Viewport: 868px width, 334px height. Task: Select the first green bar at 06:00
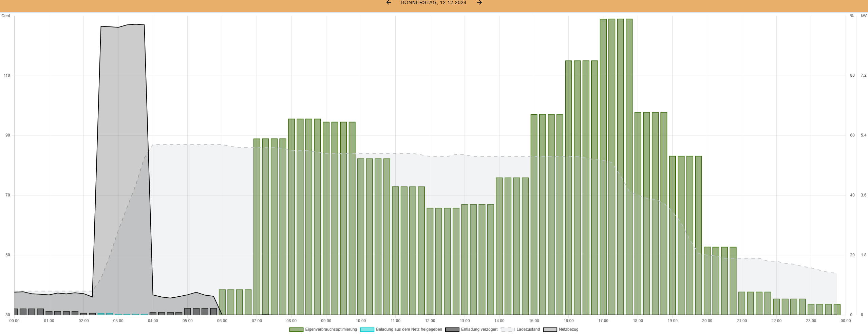click(x=222, y=302)
